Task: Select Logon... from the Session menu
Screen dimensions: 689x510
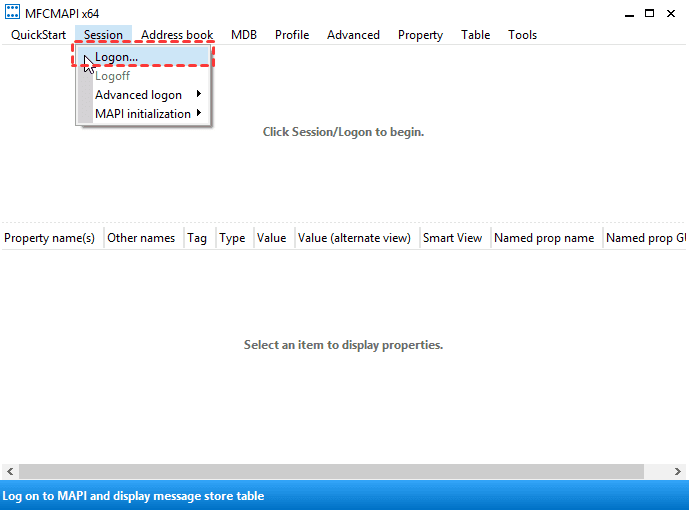Action: coord(116,57)
